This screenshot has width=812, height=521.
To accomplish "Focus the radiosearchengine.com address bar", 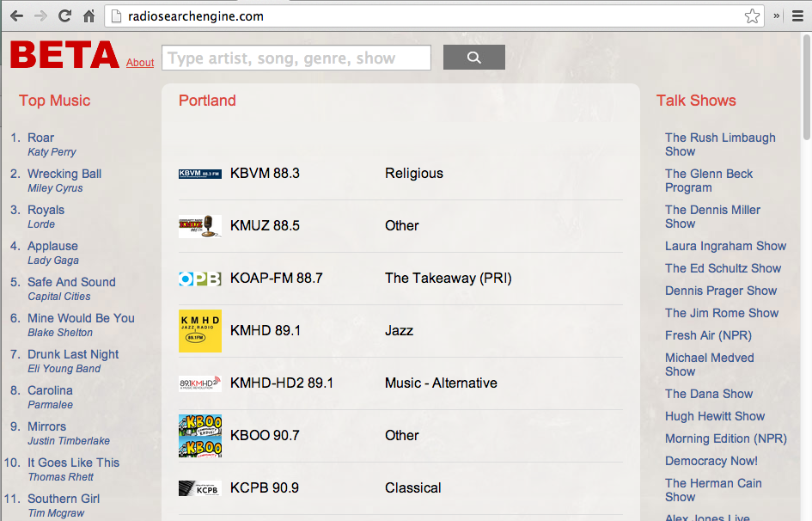I will [434, 16].
